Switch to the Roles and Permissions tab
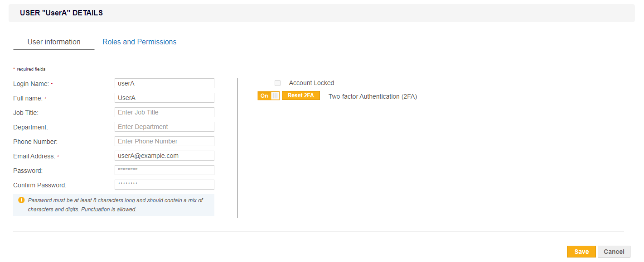Screen dimensions: 644x262 139,41
